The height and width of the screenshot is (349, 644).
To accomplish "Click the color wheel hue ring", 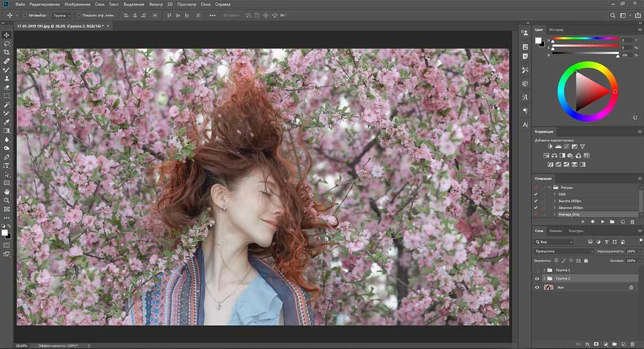I will pos(588,64).
